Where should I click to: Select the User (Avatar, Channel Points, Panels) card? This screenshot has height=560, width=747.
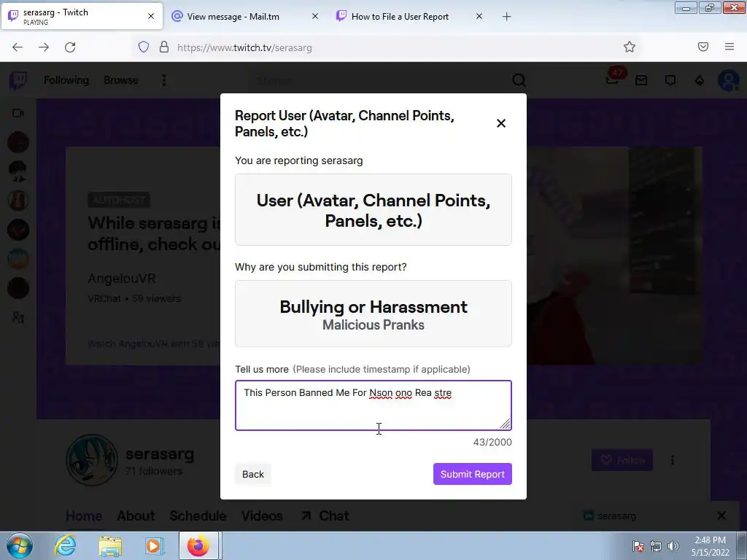tap(373, 210)
